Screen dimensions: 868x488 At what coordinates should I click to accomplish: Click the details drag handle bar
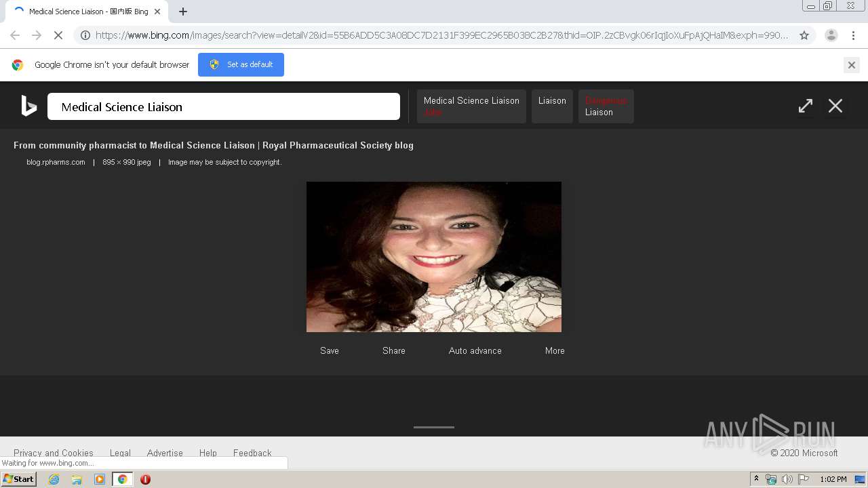point(434,427)
